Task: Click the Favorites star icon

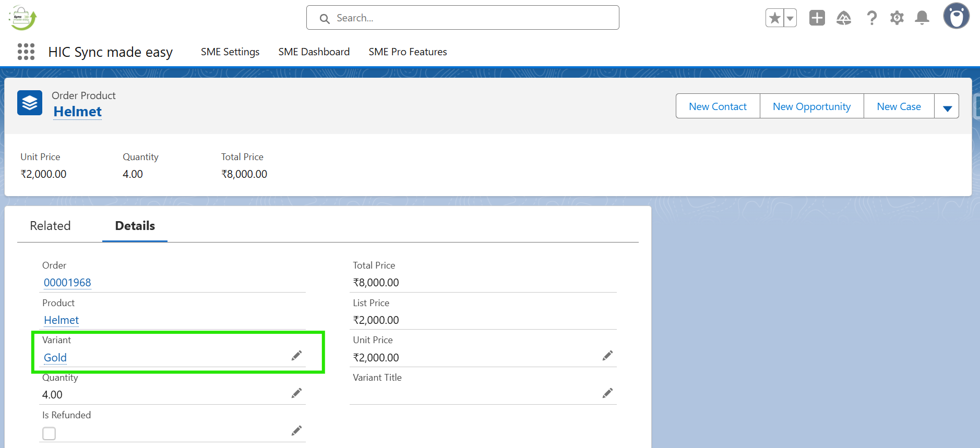Action: pos(775,18)
